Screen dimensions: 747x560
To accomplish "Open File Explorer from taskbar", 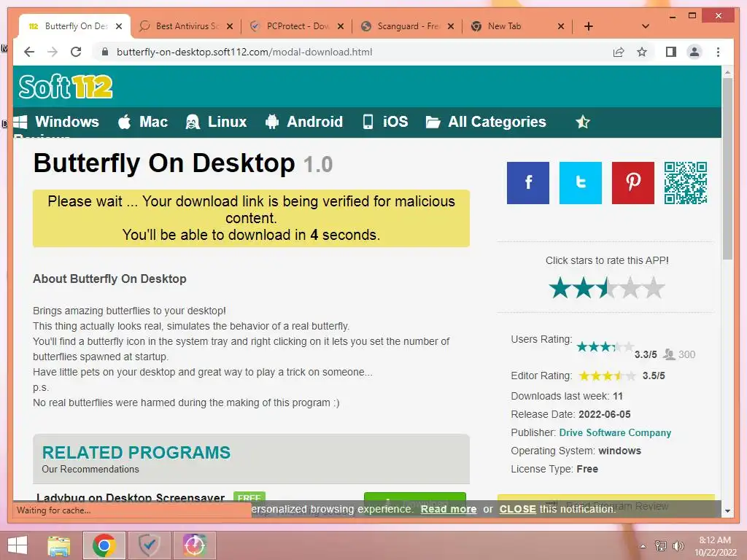I will pos(59,545).
